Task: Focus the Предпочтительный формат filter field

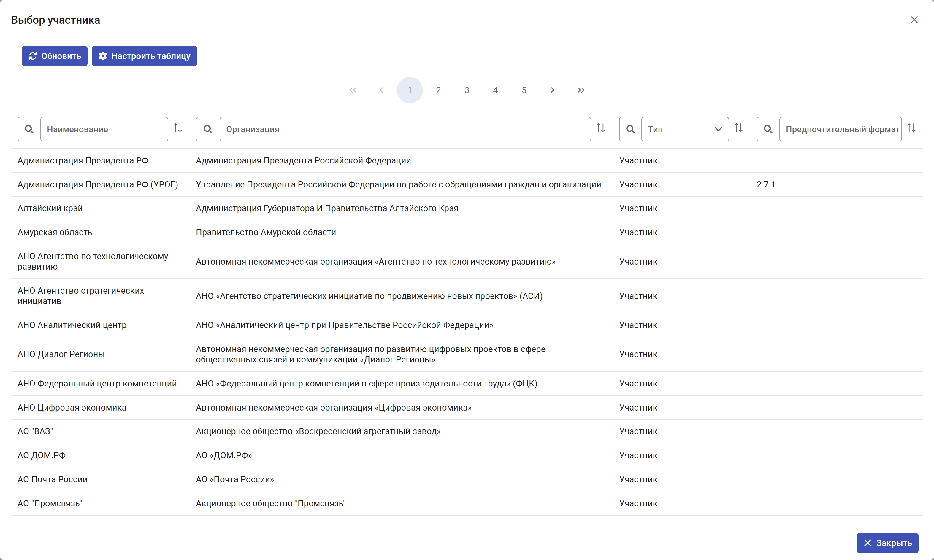Action: coord(841,129)
